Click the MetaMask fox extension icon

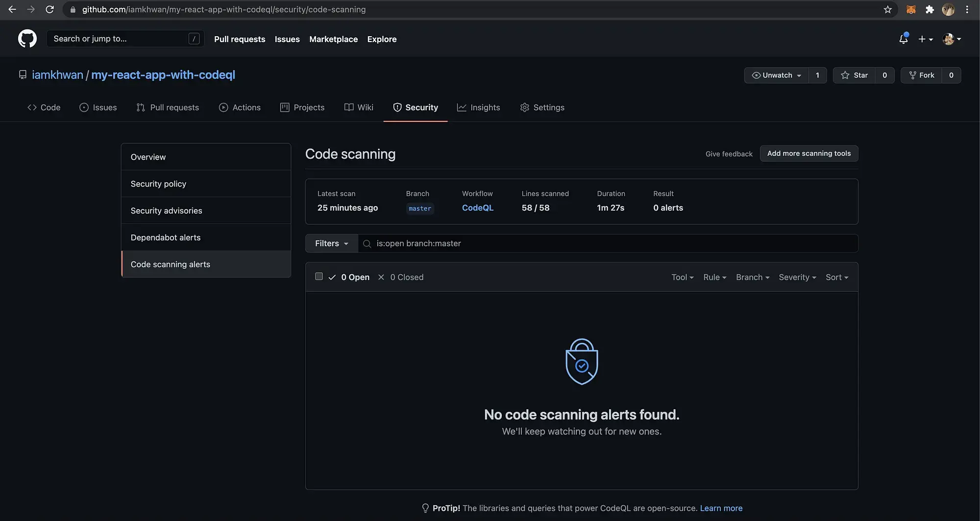pyautogui.click(x=911, y=9)
